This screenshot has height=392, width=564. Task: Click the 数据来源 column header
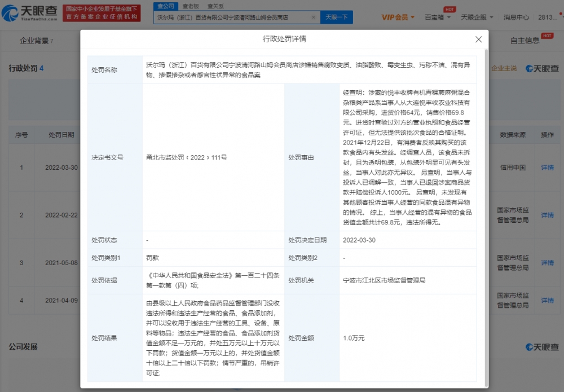tap(513, 135)
